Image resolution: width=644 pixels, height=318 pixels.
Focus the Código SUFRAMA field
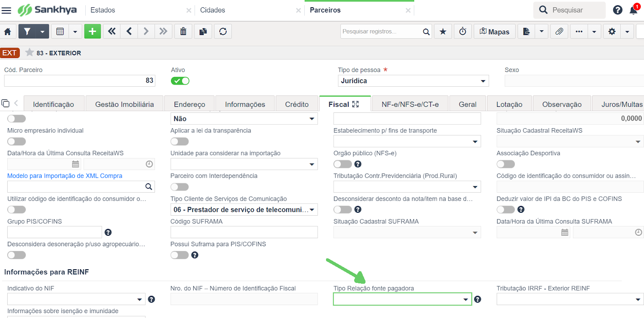click(244, 232)
